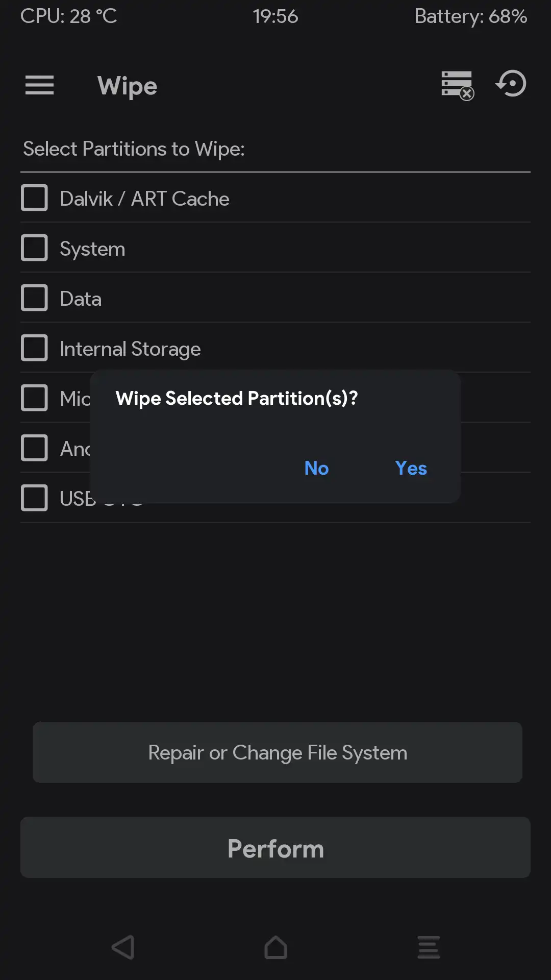Tap the CPU temperature readout

click(69, 16)
